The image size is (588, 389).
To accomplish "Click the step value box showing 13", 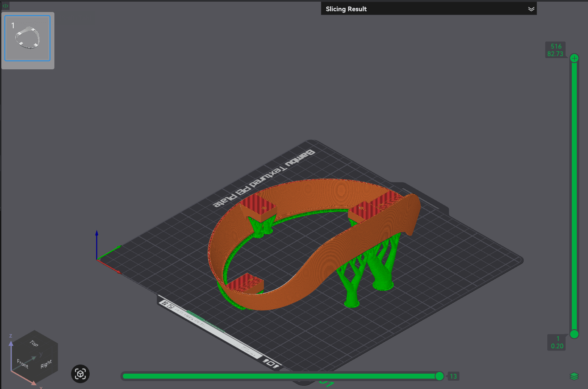I will [x=453, y=376].
